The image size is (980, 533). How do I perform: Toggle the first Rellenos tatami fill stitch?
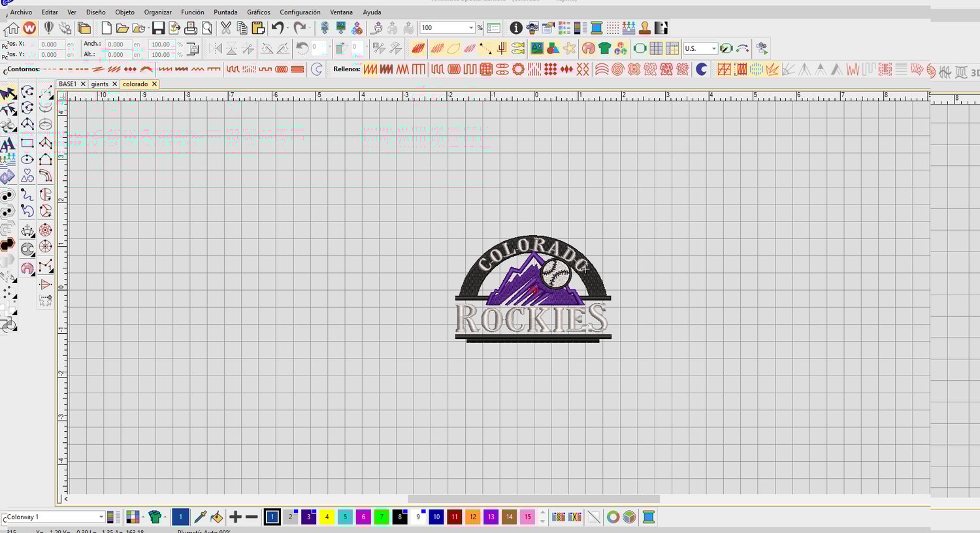[x=370, y=69]
